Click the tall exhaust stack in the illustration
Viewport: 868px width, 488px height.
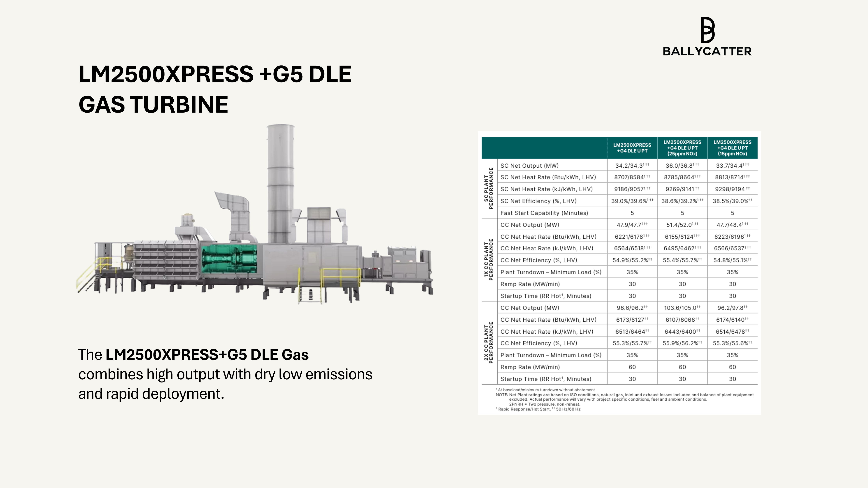281,184
